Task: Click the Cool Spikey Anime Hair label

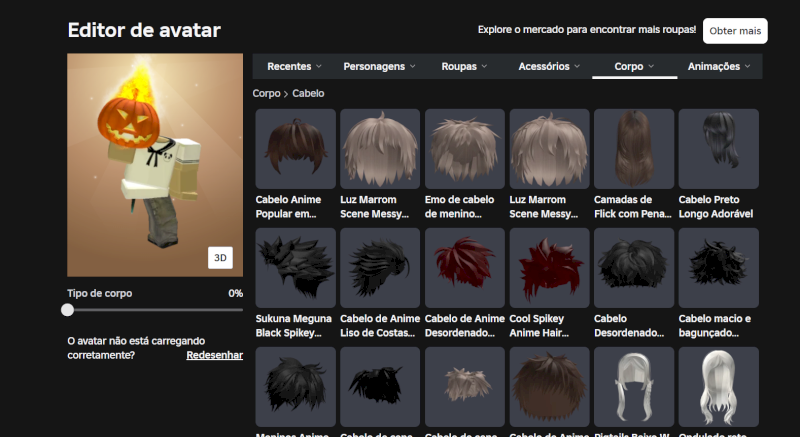Action: click(x=539, y=325)
